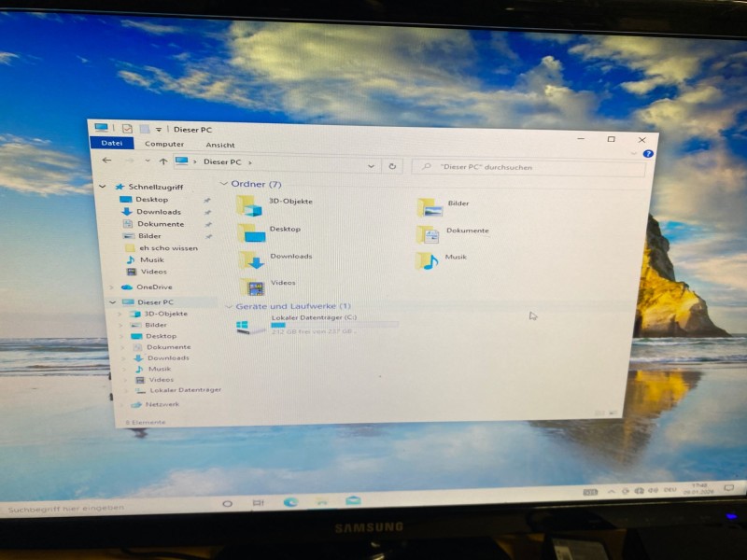The width and height of the screenshot is (747, 560).
Task: Click the Edge icon in taskbar
Action: point(290,502)
